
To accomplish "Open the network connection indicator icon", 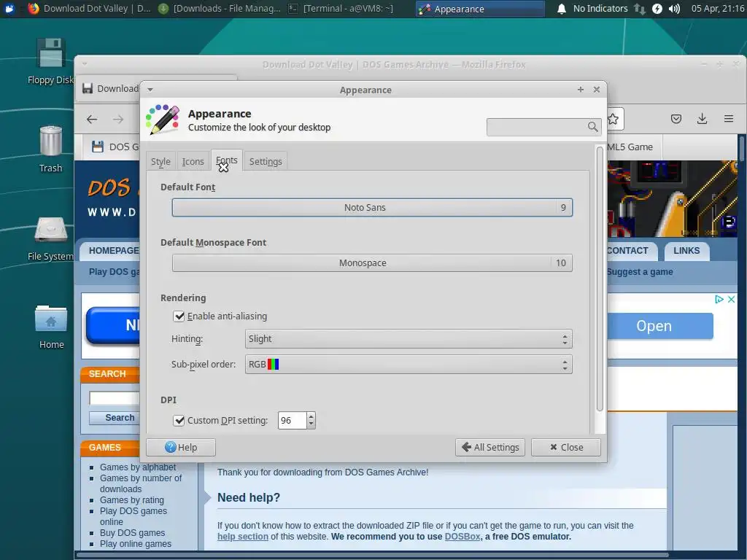I will tap(639, 9).
